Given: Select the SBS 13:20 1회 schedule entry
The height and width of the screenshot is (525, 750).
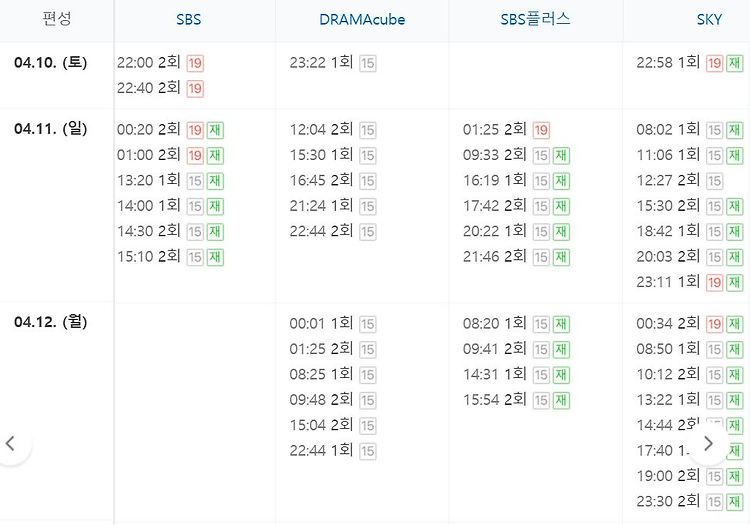Looking at the screenshot, I should (x=149, y=180).
